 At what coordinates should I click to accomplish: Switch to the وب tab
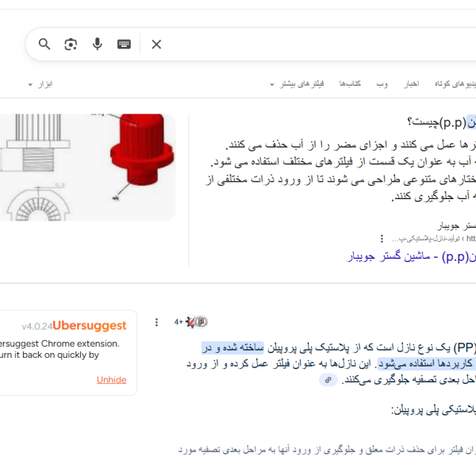pos(382,84)
